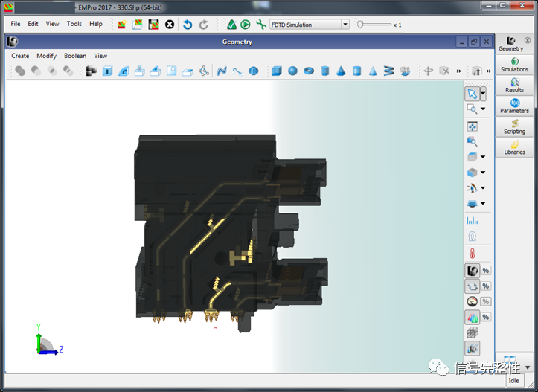Click the Zoom to Selection icon
Screen dimensions: 538x392
[x=472, y=141]
